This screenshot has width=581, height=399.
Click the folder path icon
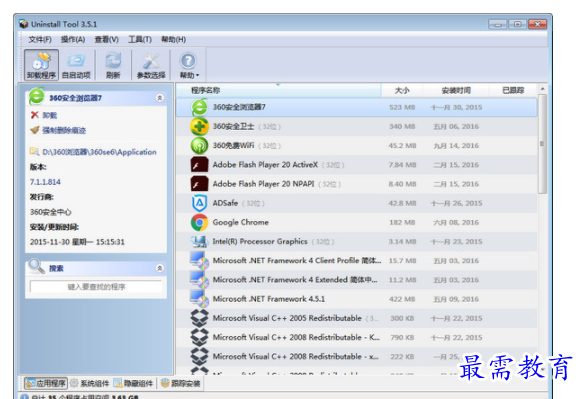(x=34, y=152)
